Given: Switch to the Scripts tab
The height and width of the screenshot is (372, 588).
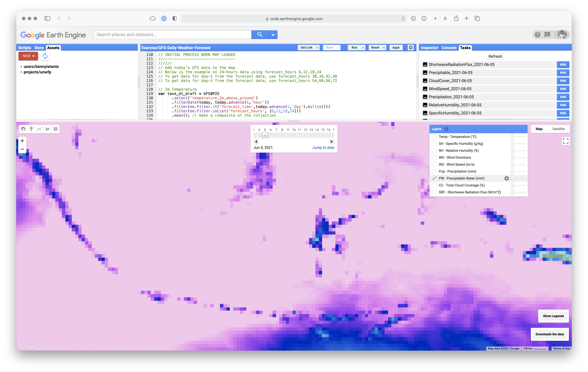Looking at the screenshot, I should click(x=24, y=48).
